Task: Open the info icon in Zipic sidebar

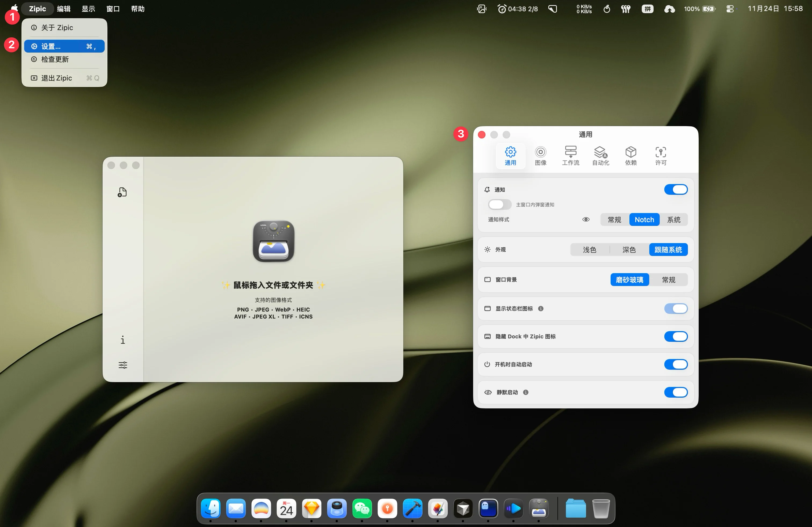Action: (123, 340)
